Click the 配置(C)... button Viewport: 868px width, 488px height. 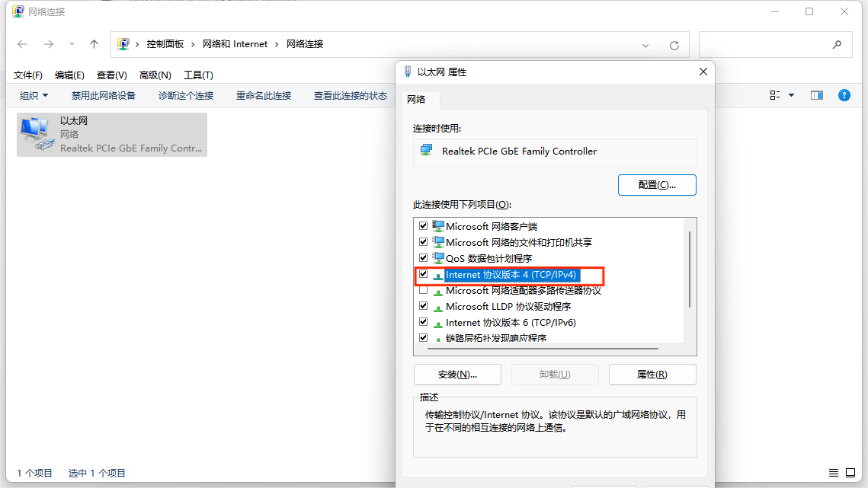656,185
